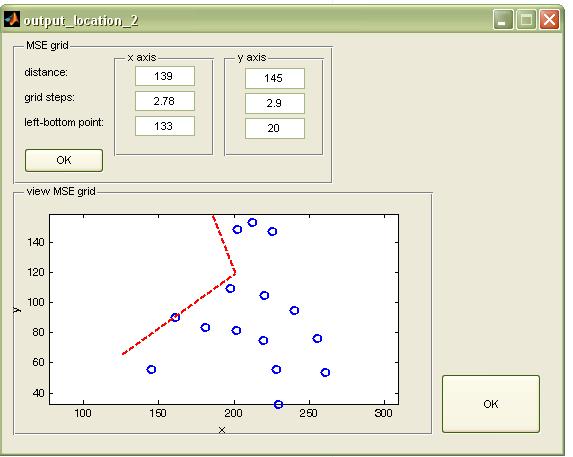Click the OK button in MSE grid panel
Image resolution: width=573 pixels, height=457 pixels.
[64, 160]
